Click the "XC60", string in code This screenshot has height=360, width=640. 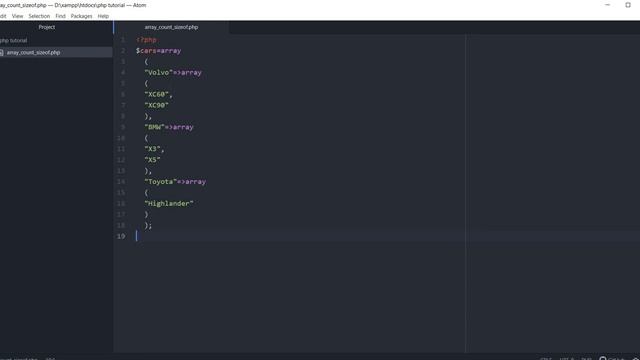(x=158, y=94)
